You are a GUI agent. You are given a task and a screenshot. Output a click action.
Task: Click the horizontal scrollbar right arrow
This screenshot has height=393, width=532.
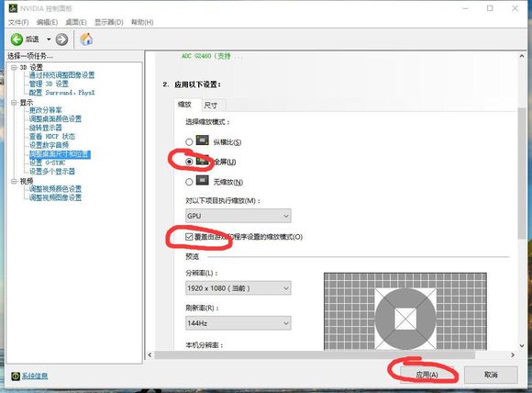(x=513, y=355)
